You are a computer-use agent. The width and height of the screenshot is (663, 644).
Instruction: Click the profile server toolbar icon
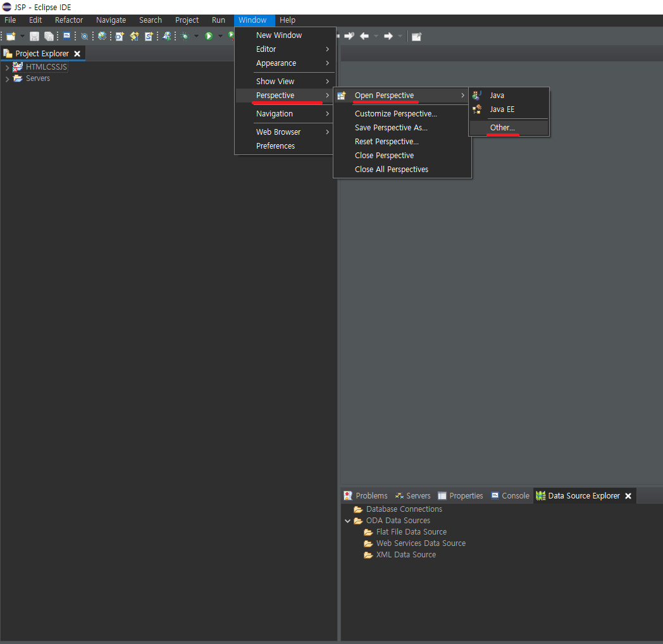(x=167, y=36)
